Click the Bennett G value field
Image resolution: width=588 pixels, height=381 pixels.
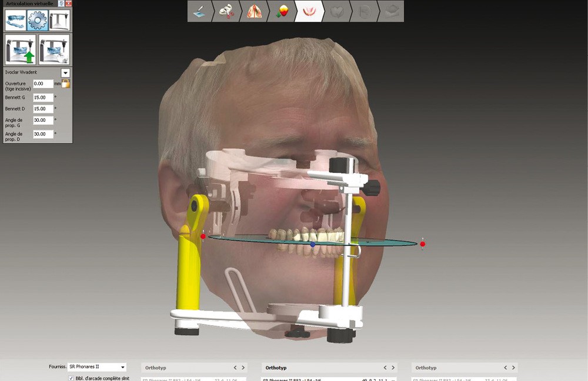(x=43, y=98)
